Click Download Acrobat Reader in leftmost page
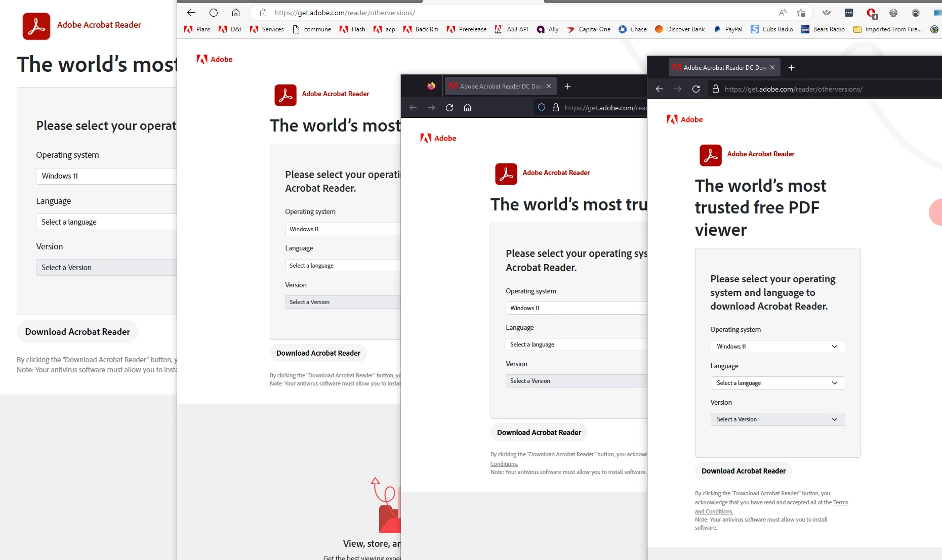The height and width of the screenshot is (560, 942). tap(77, 332)
